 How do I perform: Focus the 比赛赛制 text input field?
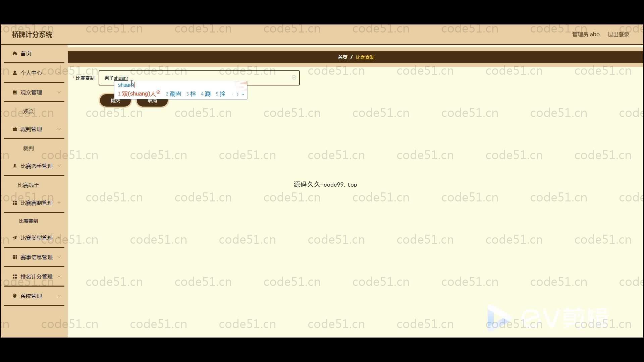199,78
